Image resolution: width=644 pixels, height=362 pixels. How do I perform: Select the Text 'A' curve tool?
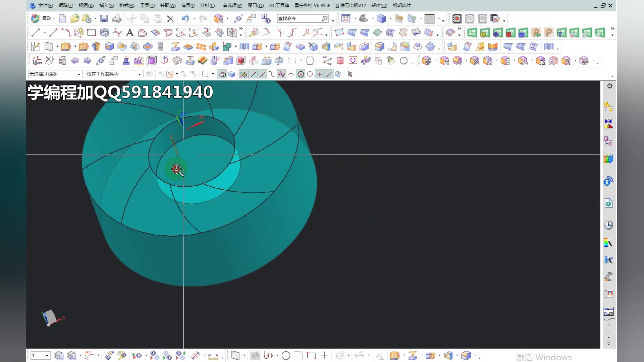click(130, 33)
